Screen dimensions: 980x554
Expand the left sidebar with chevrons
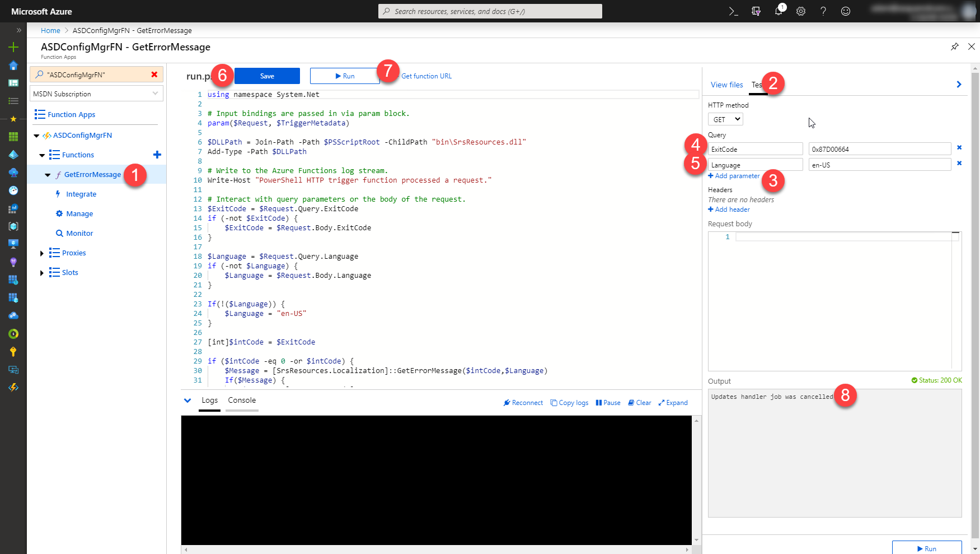pos(18,30)
